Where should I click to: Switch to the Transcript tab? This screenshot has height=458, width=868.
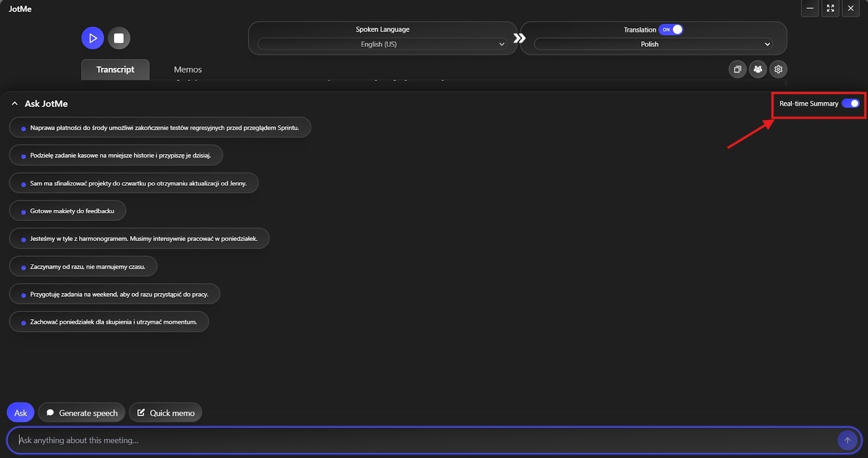[115, 69]
